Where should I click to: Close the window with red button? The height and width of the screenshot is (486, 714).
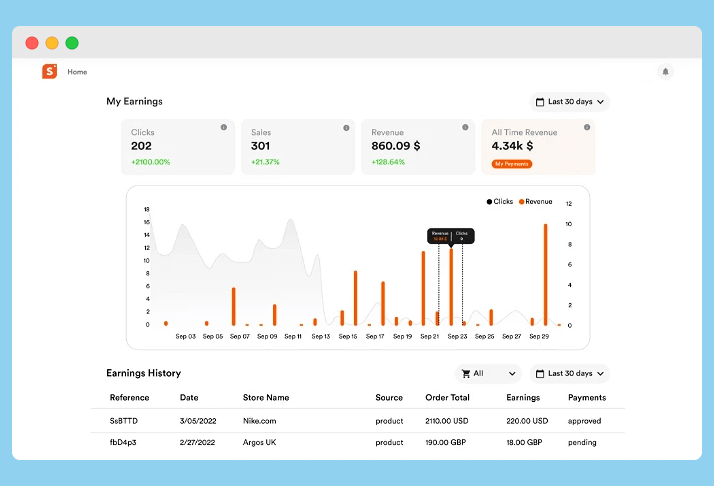pyautogui.click(x=32, y=43)
